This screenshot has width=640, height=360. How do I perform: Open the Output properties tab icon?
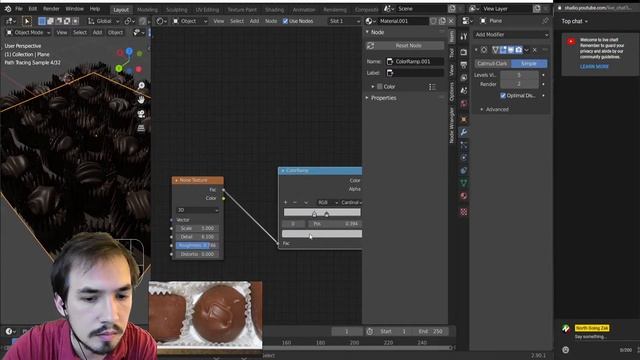point(464,65)
